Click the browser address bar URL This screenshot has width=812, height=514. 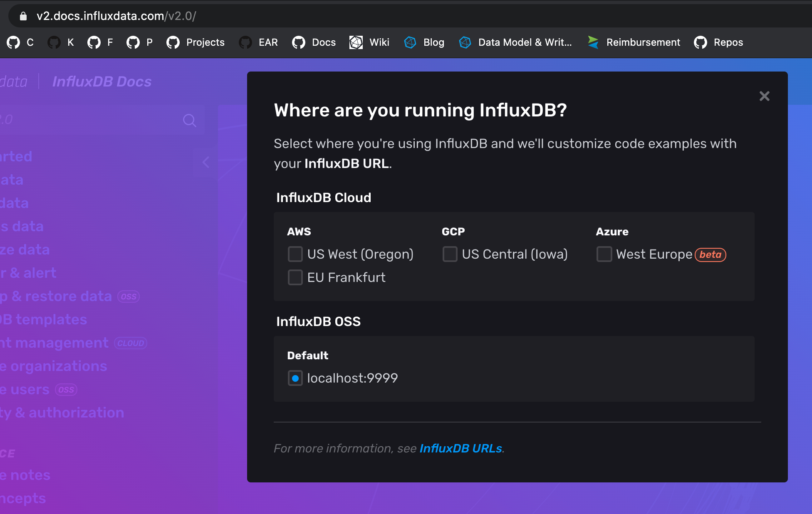click(116, 16)
